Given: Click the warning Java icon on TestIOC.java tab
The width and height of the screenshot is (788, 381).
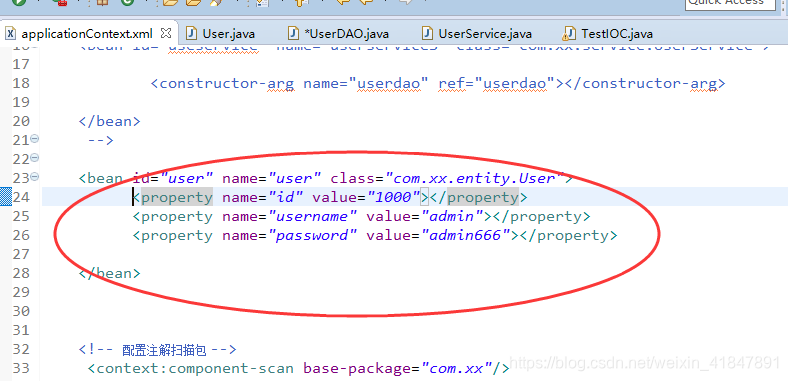Looking at the screenshot, I should point(568,34).
